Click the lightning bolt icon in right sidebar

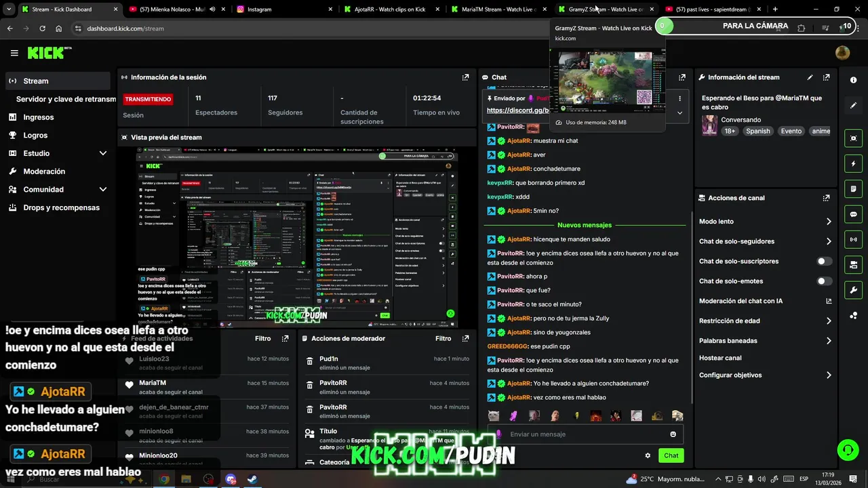853,163
